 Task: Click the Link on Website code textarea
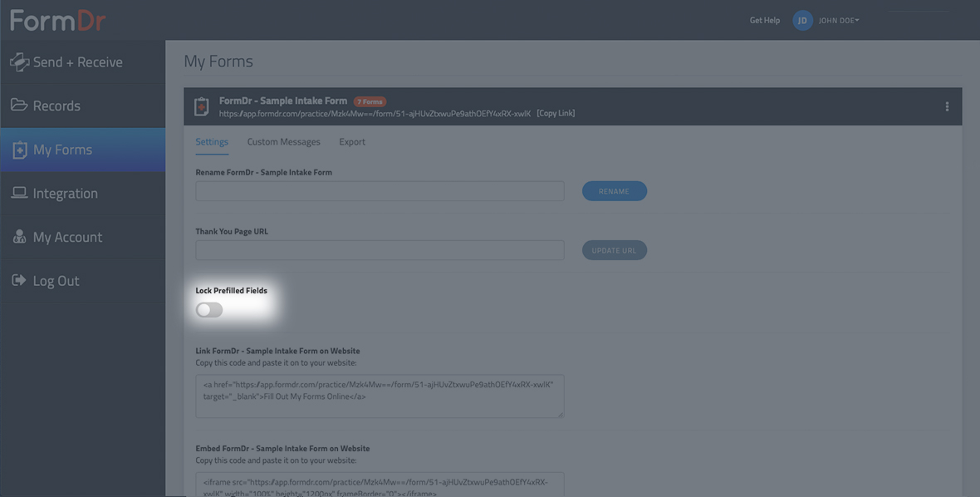click(380, 396)
